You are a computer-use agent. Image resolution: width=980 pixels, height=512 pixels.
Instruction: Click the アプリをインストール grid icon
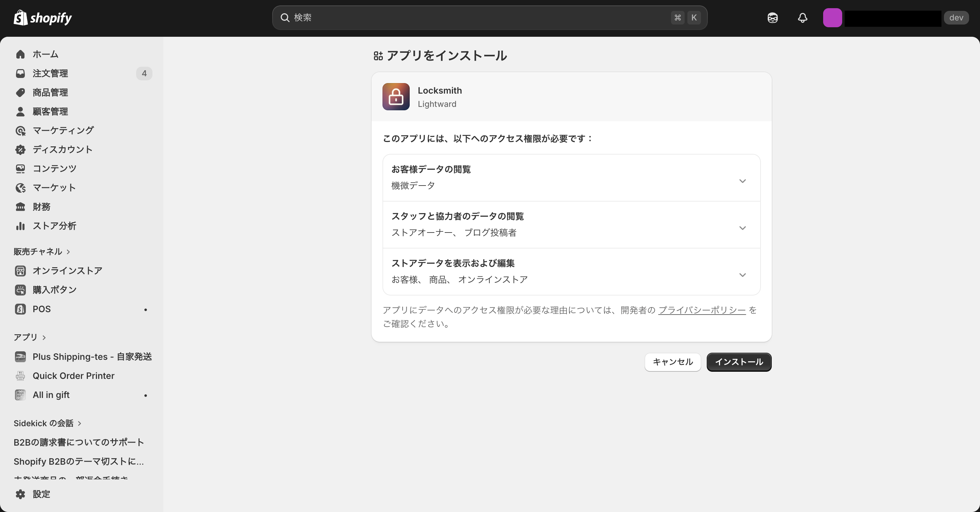(378, 56)
